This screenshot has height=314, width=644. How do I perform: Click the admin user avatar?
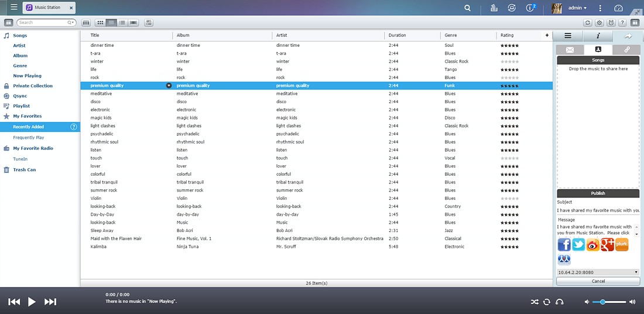[557, 8]
